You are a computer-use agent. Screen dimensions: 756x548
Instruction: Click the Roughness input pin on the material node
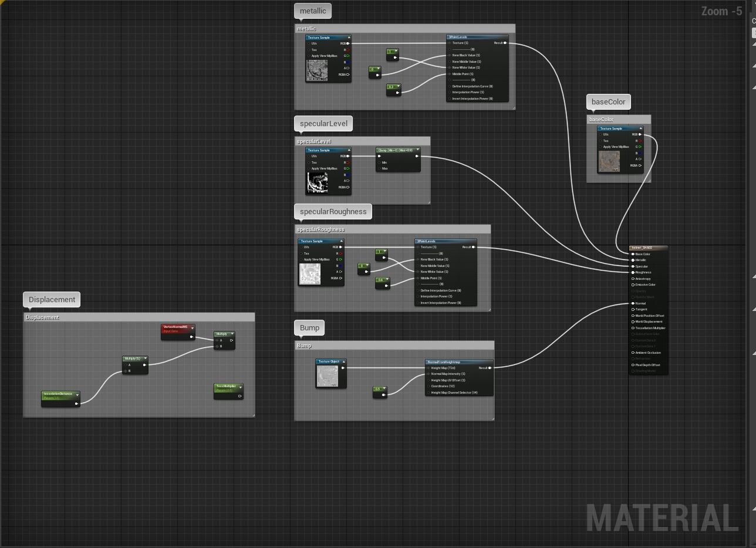[632, 272]
